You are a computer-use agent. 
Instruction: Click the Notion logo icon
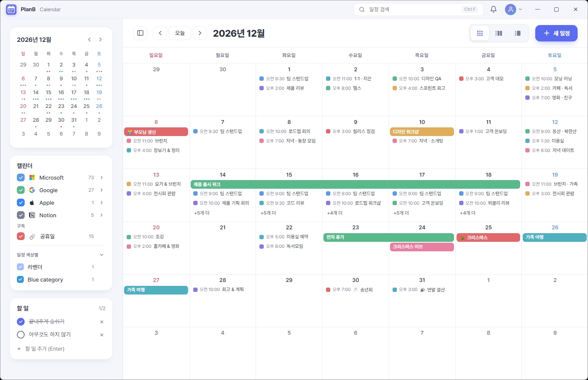32,215
